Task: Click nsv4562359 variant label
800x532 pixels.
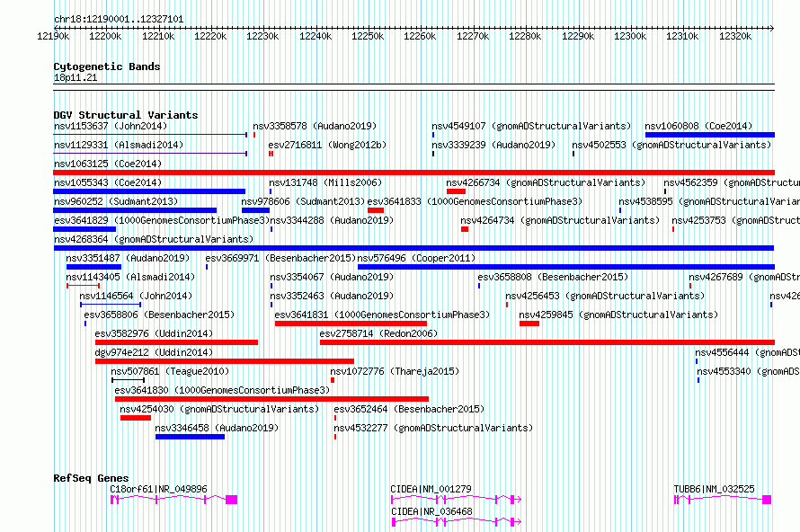Action: (x=732, y=182)
